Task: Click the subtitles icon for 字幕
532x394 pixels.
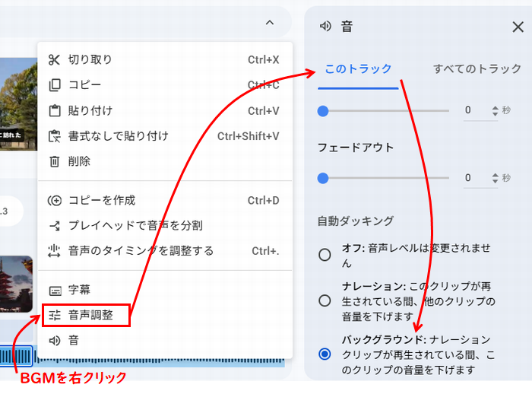Action: pos(54,290)
